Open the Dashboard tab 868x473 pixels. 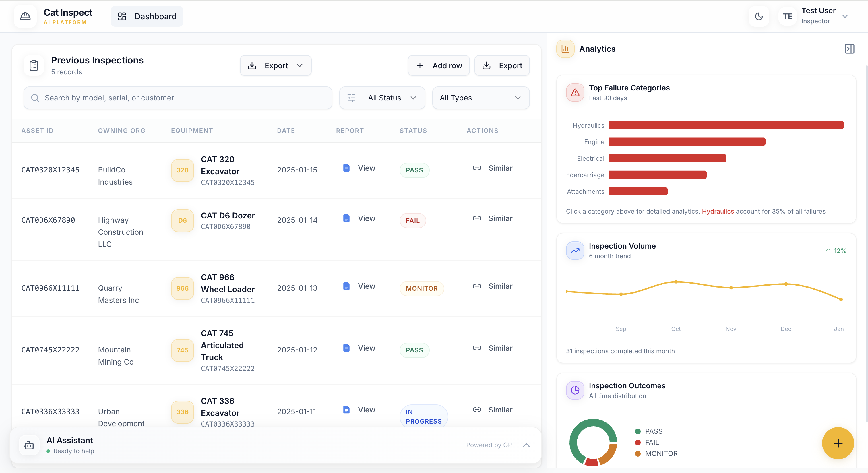[147, 16]
